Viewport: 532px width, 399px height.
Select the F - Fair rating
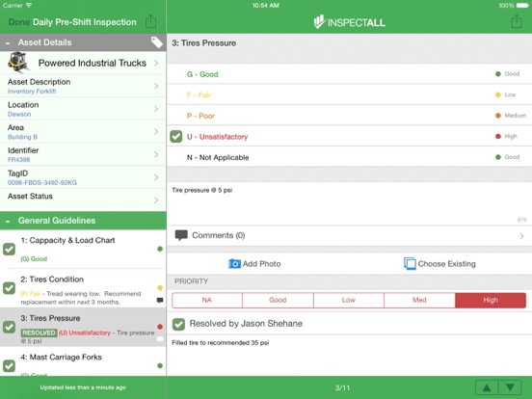pyautogui.click(x=350, y=94)
